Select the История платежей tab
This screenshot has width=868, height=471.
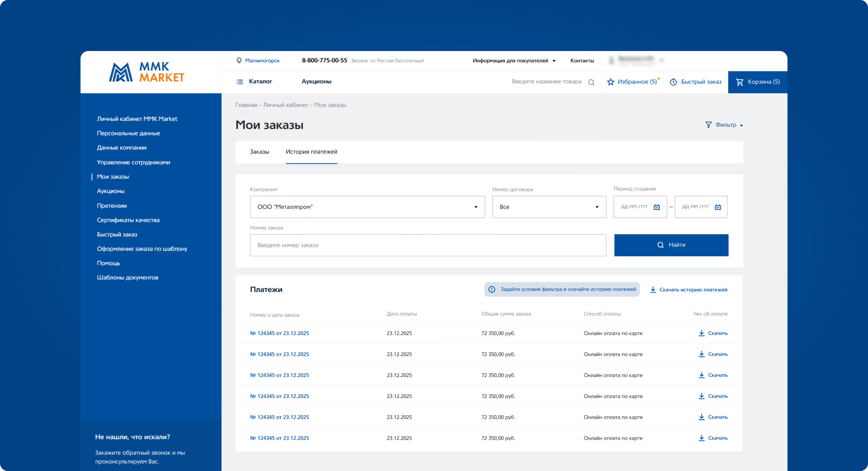coord(311,152)
